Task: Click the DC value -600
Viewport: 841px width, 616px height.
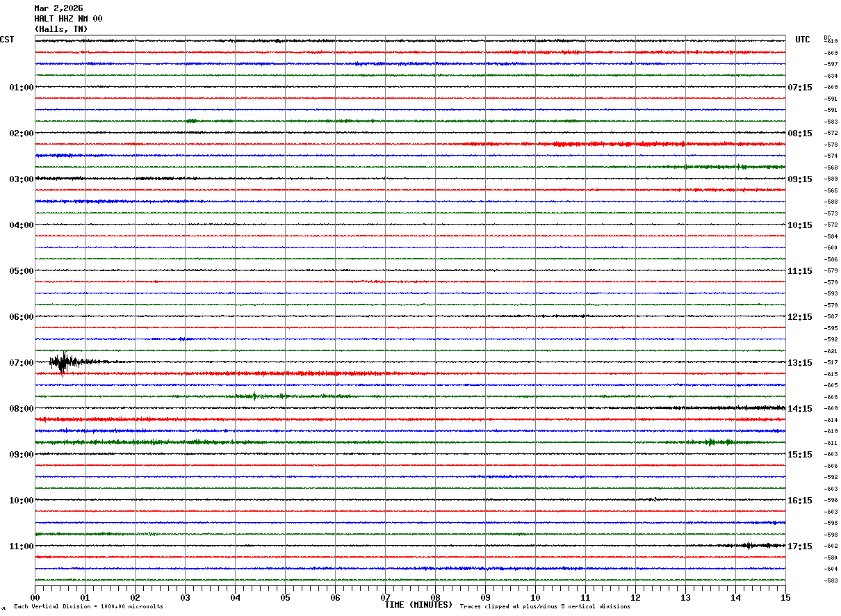Action: (831, 248)
